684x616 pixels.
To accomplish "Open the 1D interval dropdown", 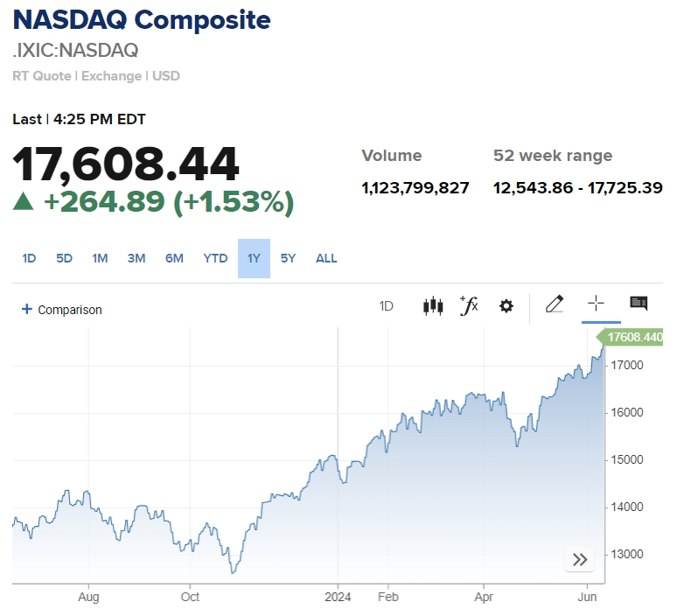I will 387,306.
